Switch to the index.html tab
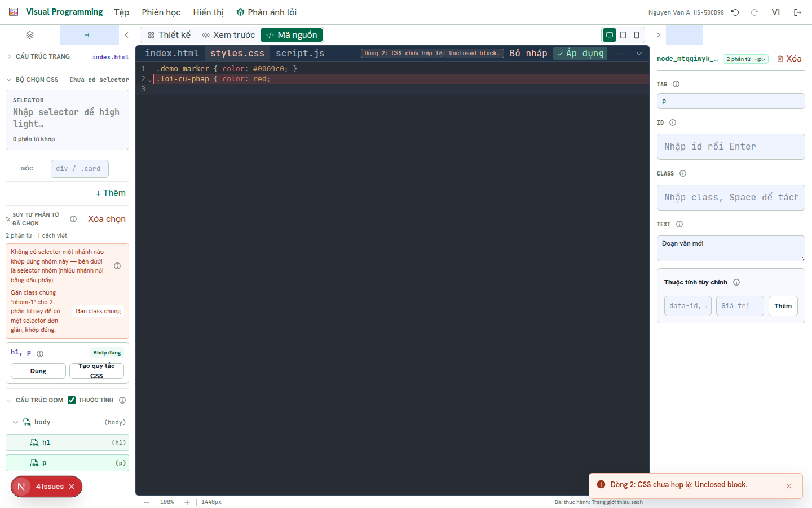The image size is (812, 508). point(172,54)
